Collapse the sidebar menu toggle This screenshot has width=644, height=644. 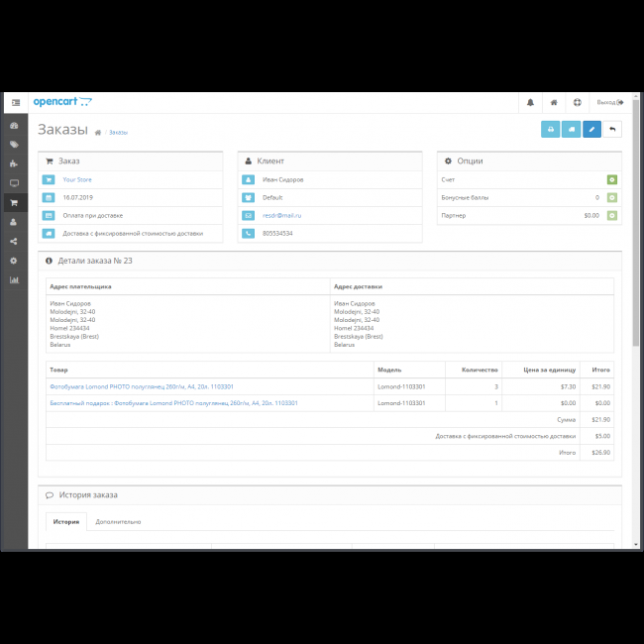pos(15,102)
